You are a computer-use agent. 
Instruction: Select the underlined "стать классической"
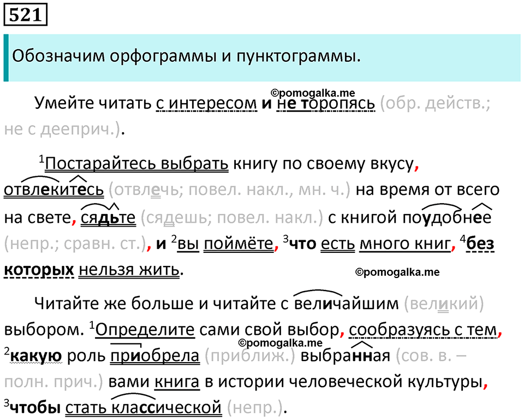click(144, 407)
